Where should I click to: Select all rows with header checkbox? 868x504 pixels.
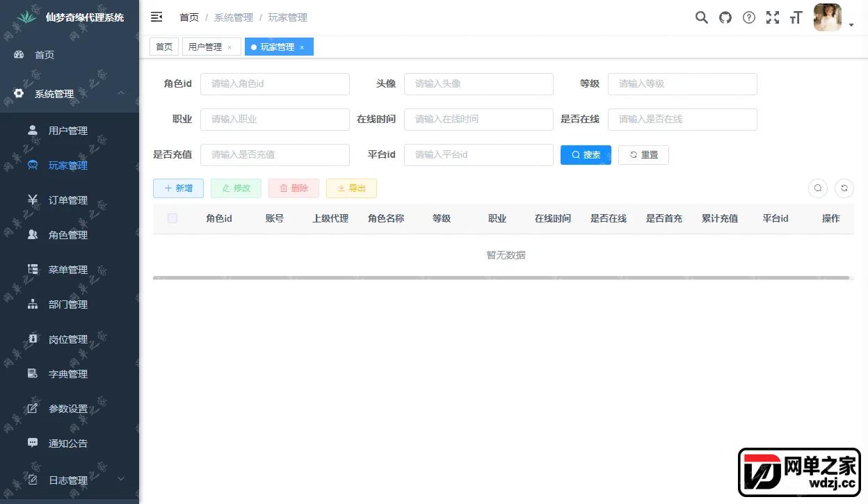coord(172,218)
